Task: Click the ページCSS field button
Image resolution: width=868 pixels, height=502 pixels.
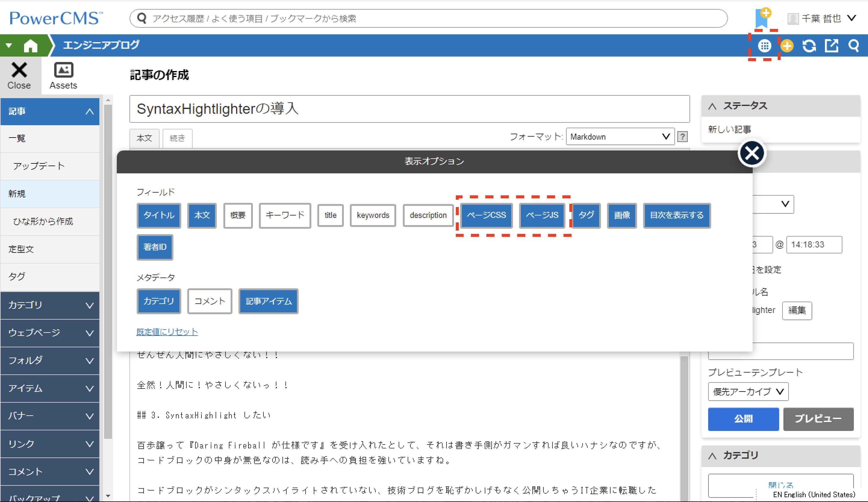Action: [485, 215]
